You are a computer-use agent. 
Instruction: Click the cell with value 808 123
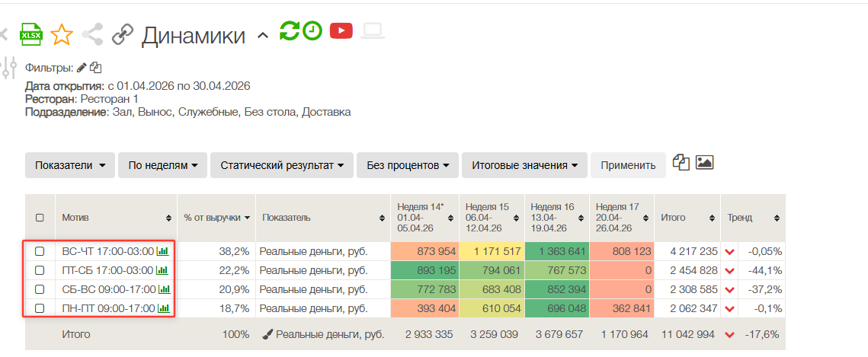pos(622,251)
